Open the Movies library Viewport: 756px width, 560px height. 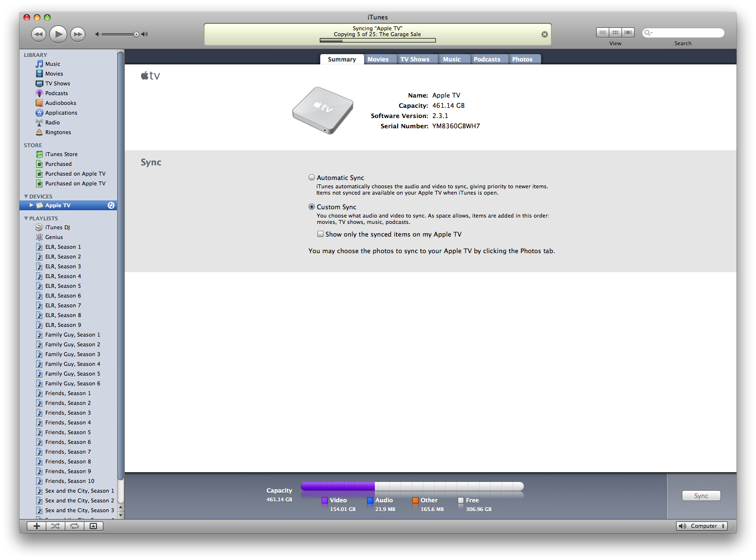(x=68, y=74)
